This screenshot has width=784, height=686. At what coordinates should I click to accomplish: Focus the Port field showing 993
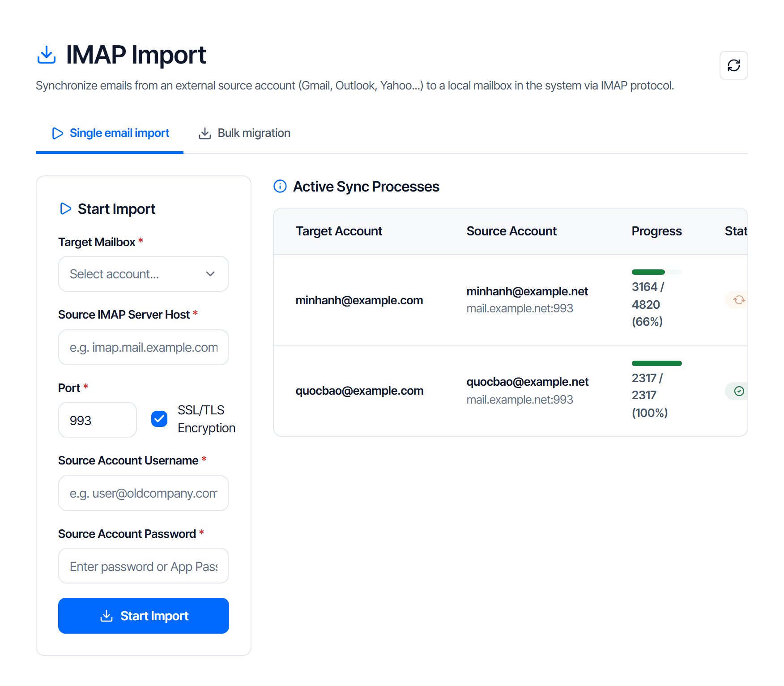pyautogui.click(x=98, y=420)
